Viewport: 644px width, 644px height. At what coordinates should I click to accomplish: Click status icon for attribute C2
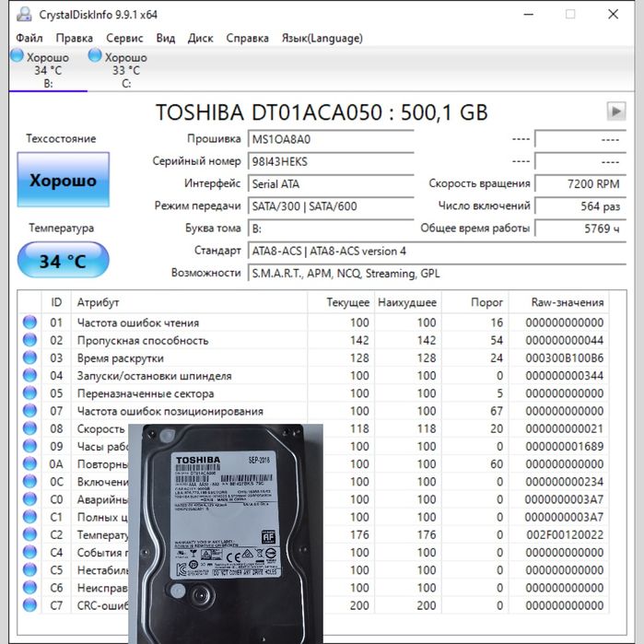(29, 534)
